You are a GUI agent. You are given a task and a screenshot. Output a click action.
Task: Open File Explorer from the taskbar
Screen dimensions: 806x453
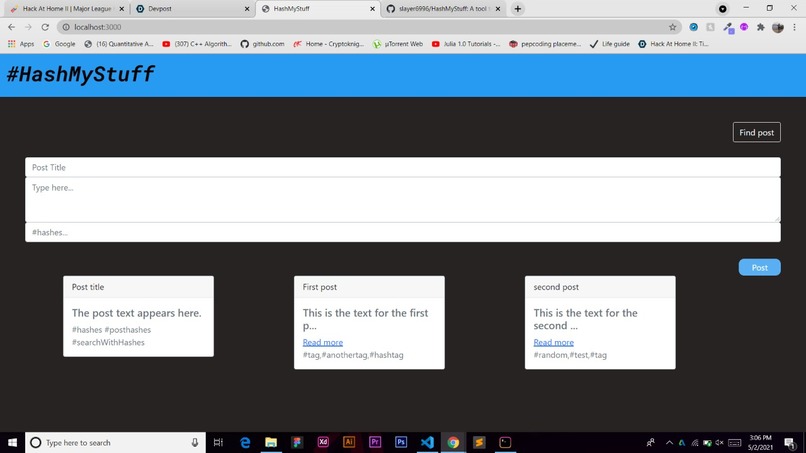pyautogui.click(x=271, y=442)
